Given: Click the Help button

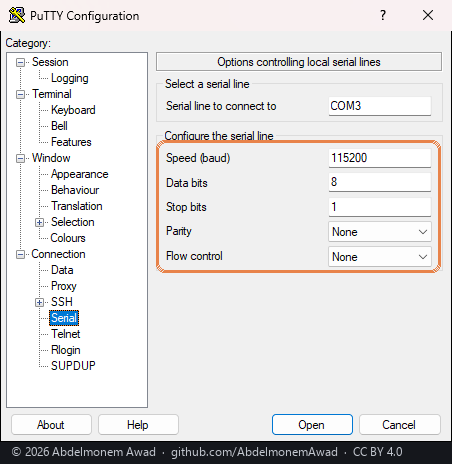Looking at the screenshot, I should 138,425.
